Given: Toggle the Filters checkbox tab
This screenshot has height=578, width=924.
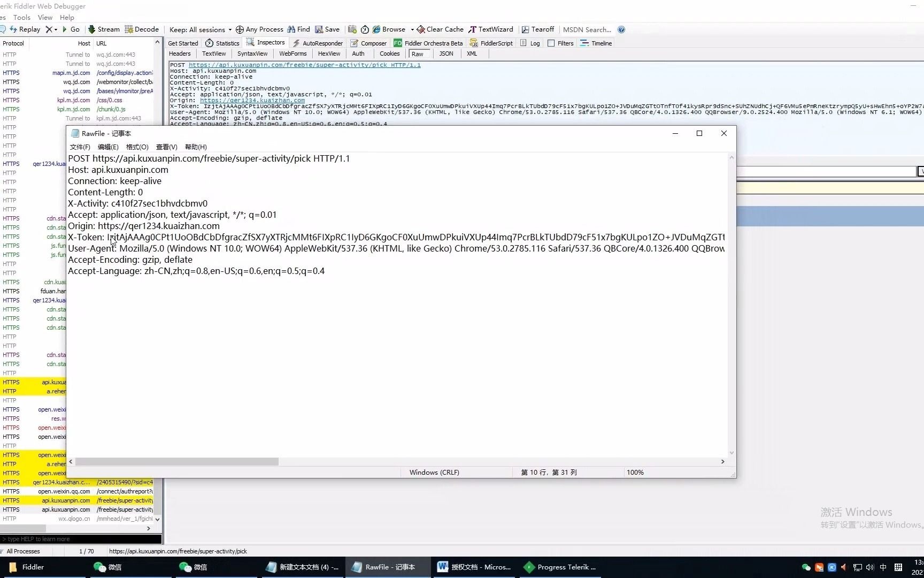Looking at the screenshot, I should (x=560, y=43).
